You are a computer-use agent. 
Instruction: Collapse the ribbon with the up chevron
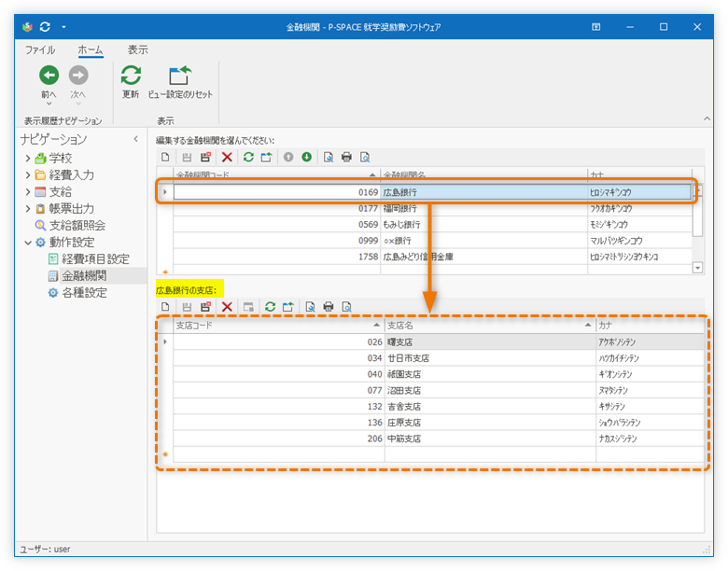click(x=707, y=118)
